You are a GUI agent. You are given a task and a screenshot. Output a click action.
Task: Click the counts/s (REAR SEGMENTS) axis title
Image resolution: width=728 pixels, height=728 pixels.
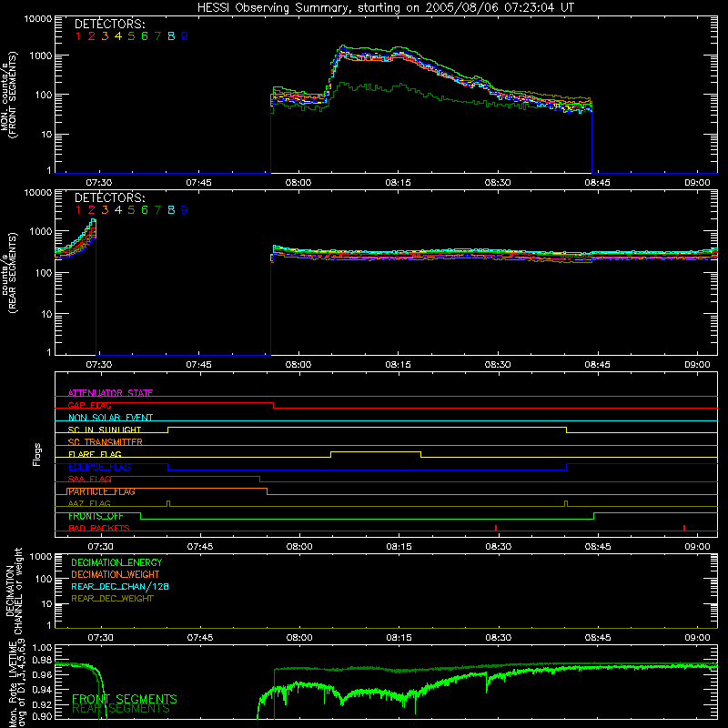click(9, 273)
